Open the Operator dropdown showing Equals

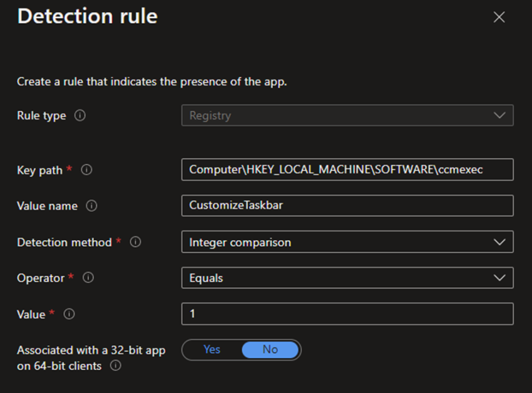click(x=338, y=278)
